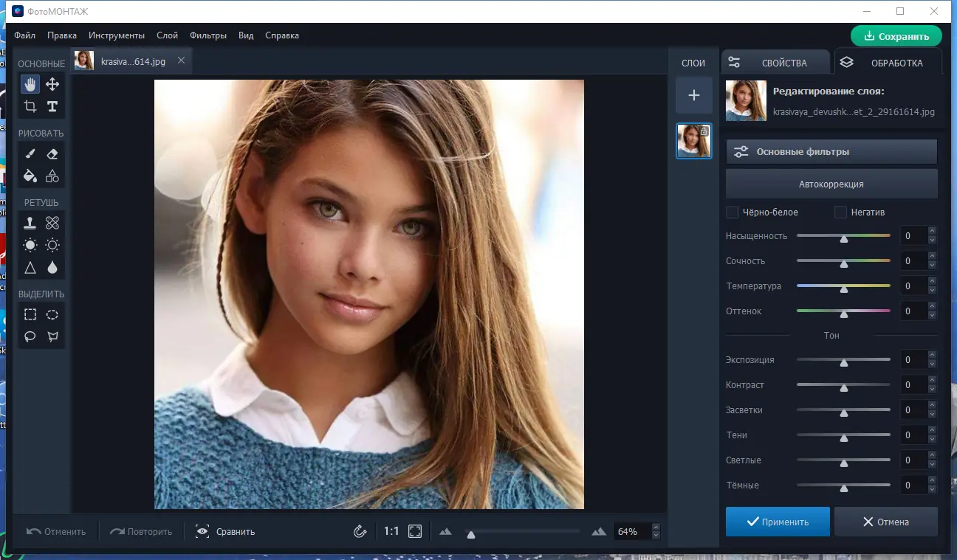Open the Слой menu
This screenshot has width=957, height=560.
(x=167, y=35)
